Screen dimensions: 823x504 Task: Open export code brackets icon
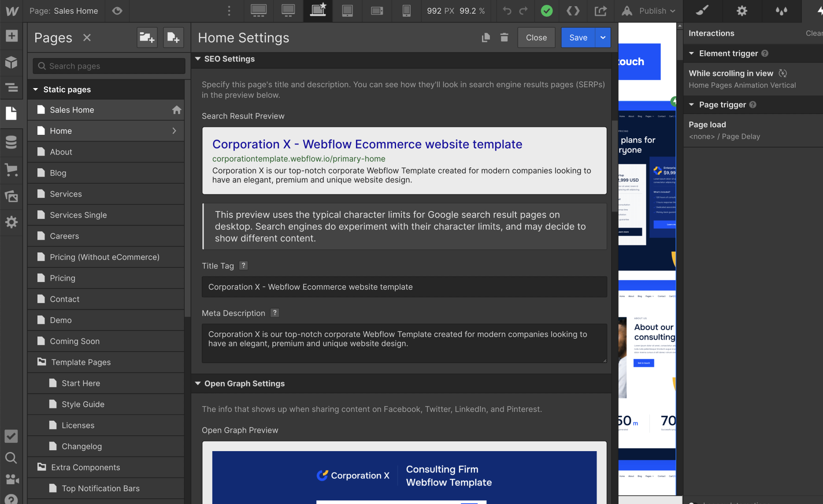tap(573, 11)
